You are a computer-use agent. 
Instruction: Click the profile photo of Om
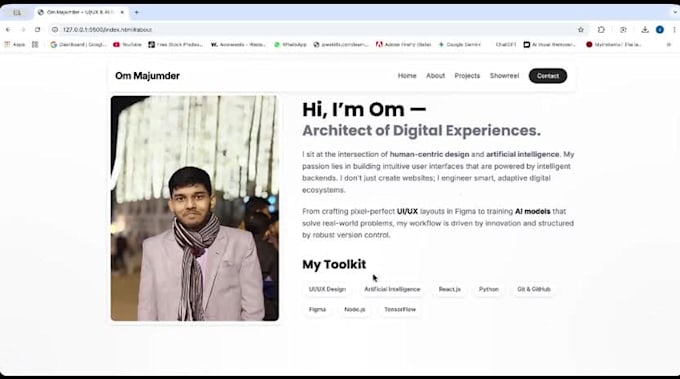(x=195, y=208)
